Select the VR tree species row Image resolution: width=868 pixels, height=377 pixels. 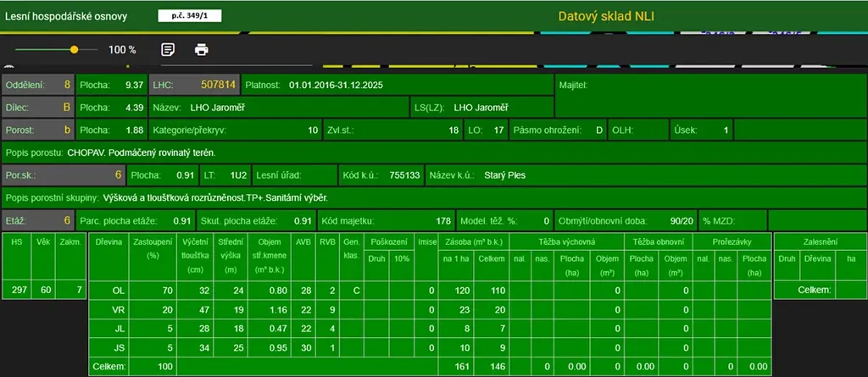[x=119, y=310]
